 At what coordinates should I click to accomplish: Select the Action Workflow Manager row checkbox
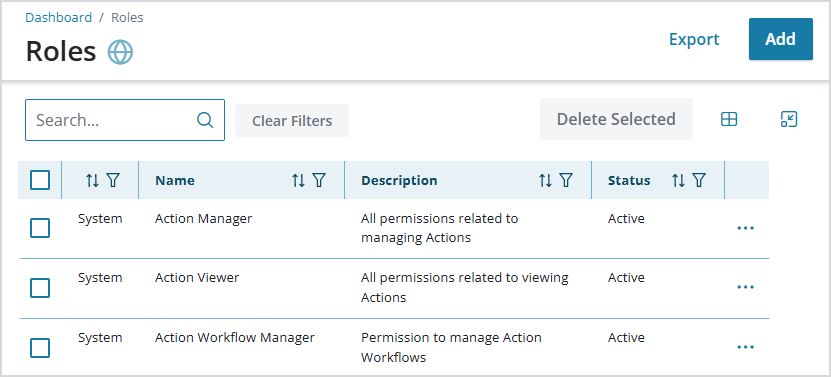point(40,348)
